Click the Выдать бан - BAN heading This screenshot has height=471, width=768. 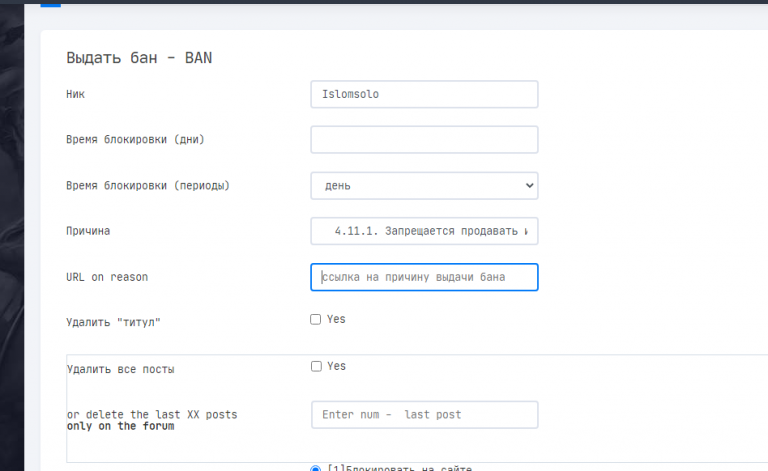coord(139,58)
